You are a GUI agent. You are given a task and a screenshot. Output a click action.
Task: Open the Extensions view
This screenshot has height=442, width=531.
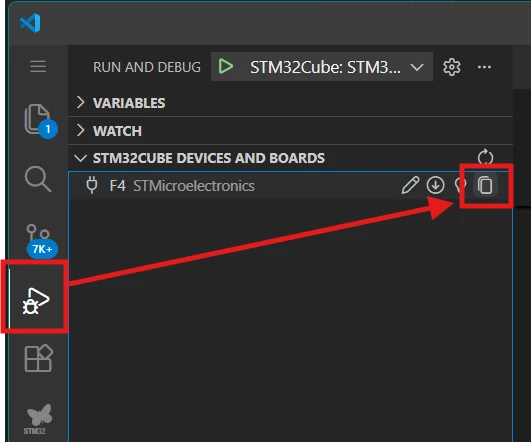39,358
